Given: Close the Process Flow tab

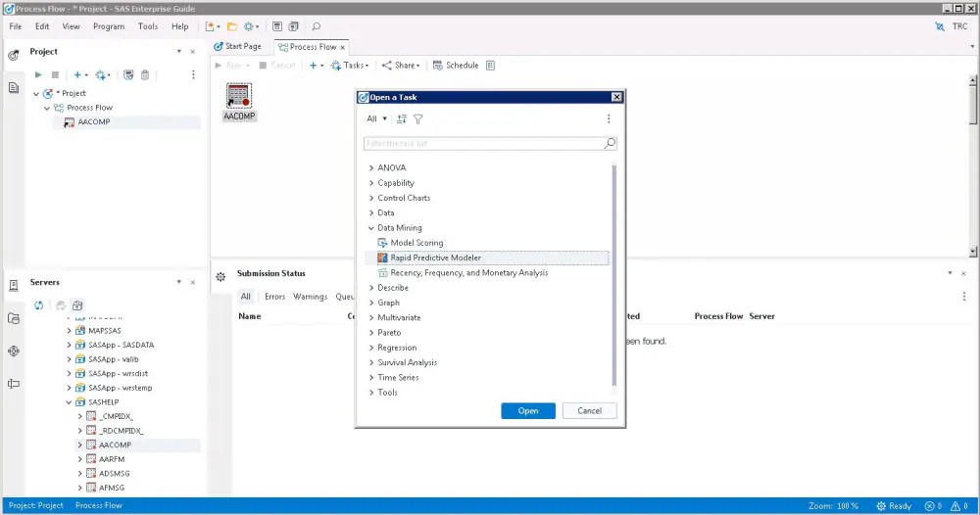Looking at the screenshot, I should (342, 47).
